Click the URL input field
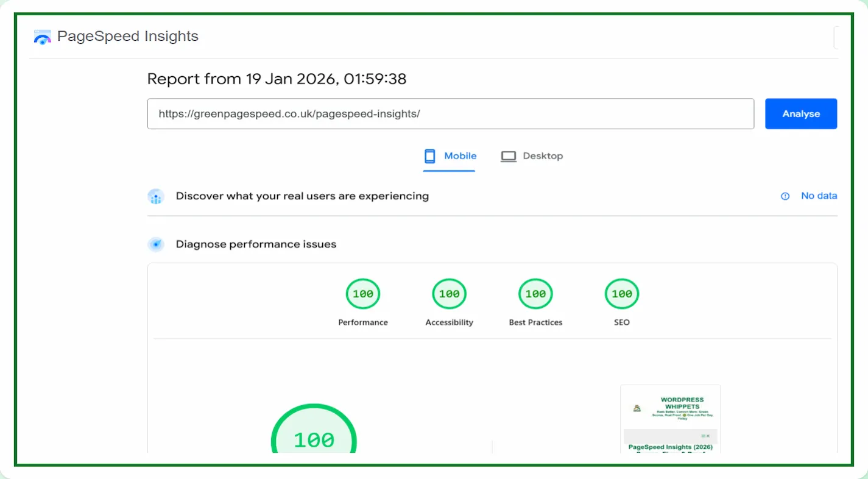 450,114
